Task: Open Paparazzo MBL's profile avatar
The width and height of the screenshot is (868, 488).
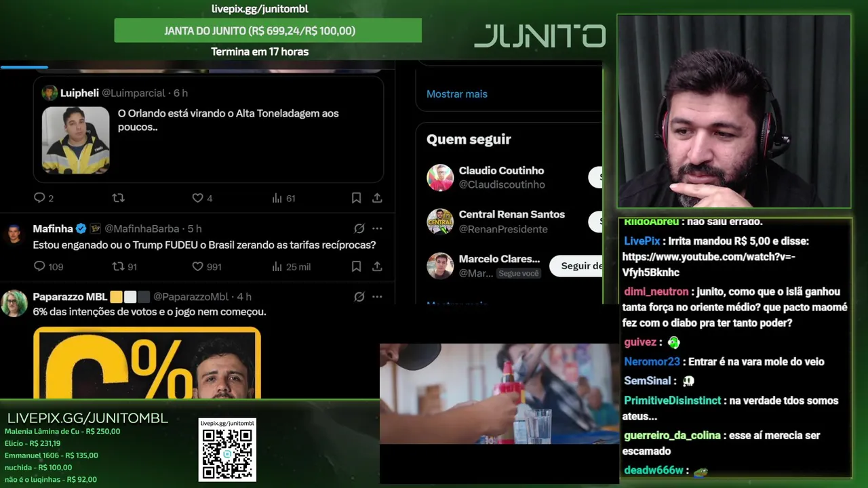Action: (x=14, y=303)
